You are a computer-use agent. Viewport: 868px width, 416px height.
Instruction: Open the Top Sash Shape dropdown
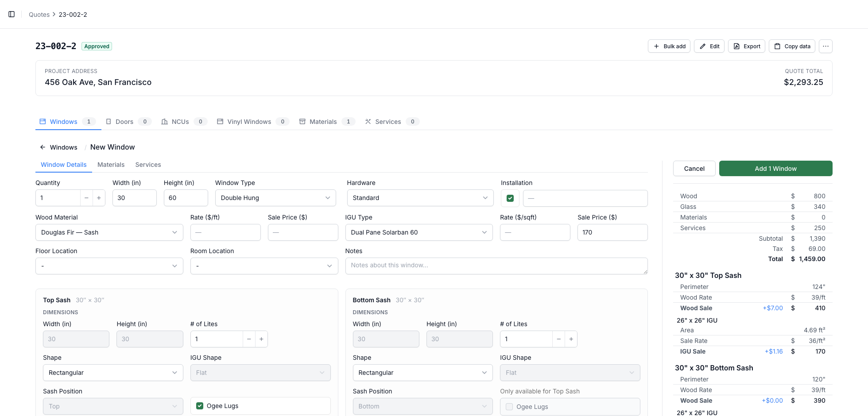(113, 373)
